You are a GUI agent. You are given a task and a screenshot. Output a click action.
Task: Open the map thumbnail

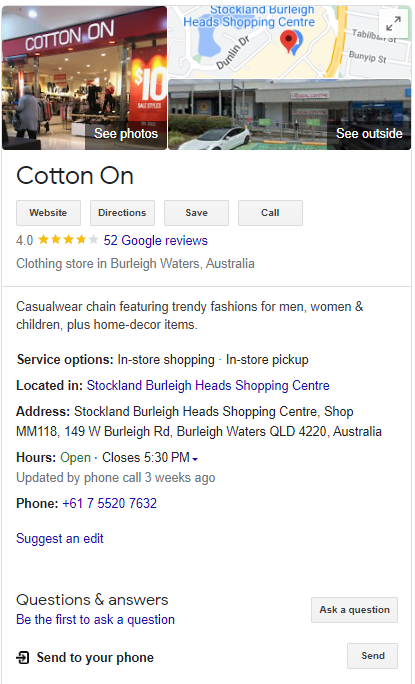coord(290,42)
